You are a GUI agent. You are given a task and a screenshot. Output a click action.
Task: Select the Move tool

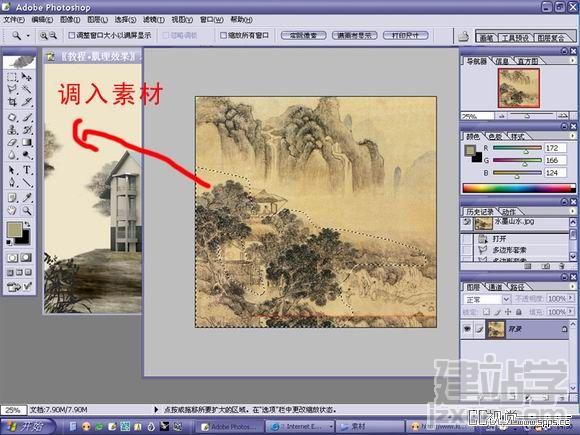click(x=26, y=77)
